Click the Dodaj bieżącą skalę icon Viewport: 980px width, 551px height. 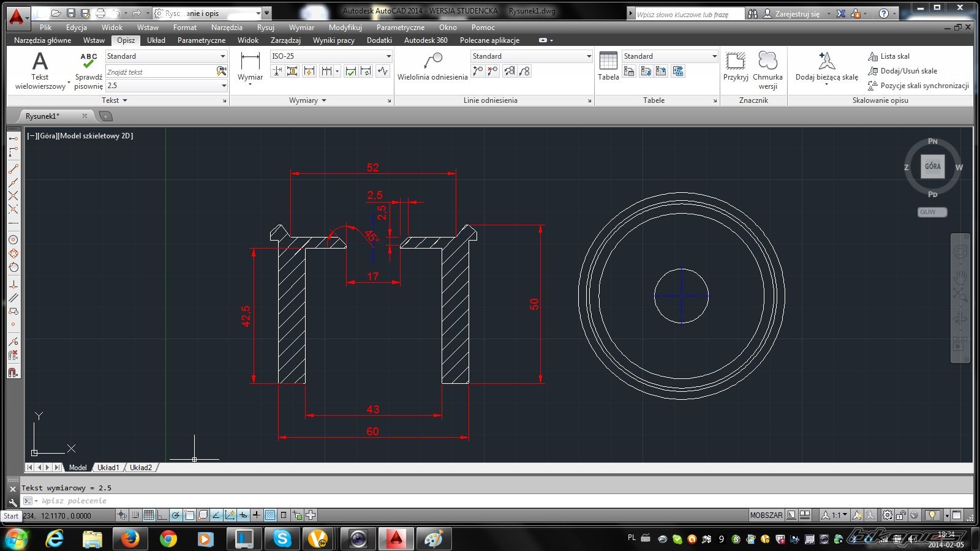pyautogui.click(x=826, y=61)
